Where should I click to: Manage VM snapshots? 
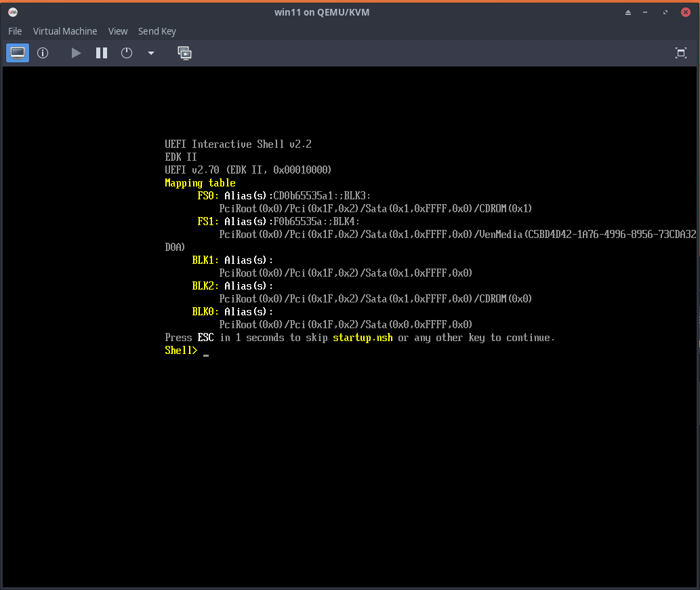(184, 53)
